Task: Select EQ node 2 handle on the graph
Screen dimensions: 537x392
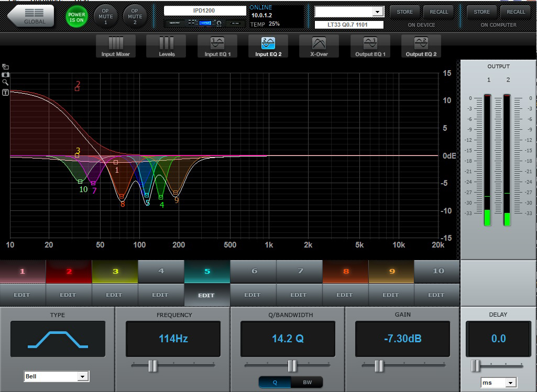Action: (x=77, y=89)
